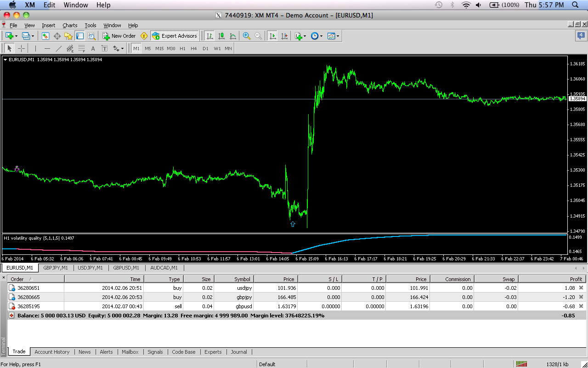Toggle the Expert Advisors button
This screenshot has width=588, height=368.
click(x=174, y=36)
